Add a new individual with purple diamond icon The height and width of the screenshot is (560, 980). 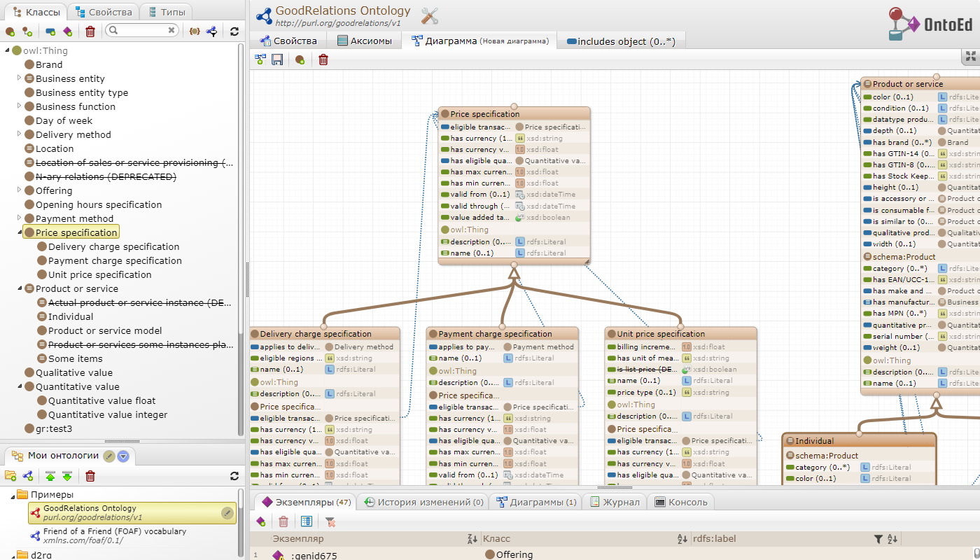[68, 31]
